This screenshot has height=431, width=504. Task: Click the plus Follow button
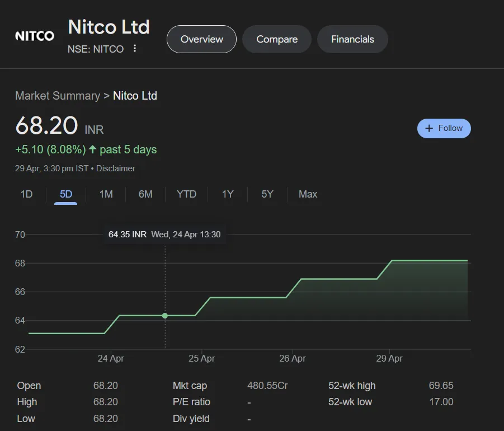[x=444, y=128]
